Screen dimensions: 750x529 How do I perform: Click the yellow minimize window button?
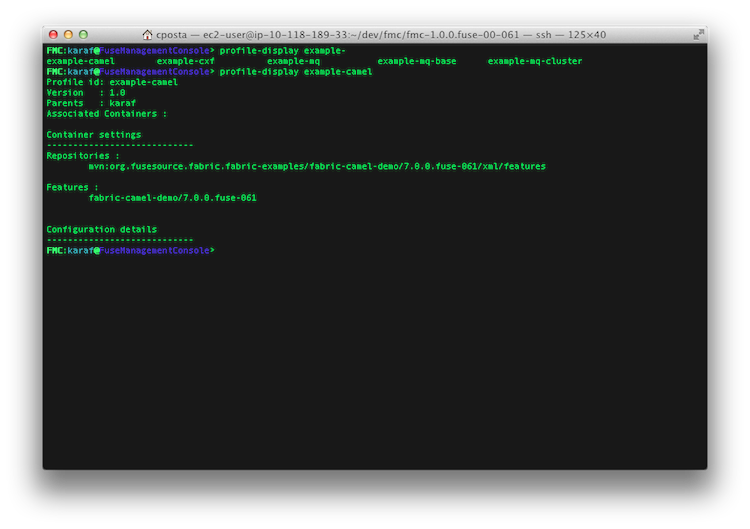68,34
